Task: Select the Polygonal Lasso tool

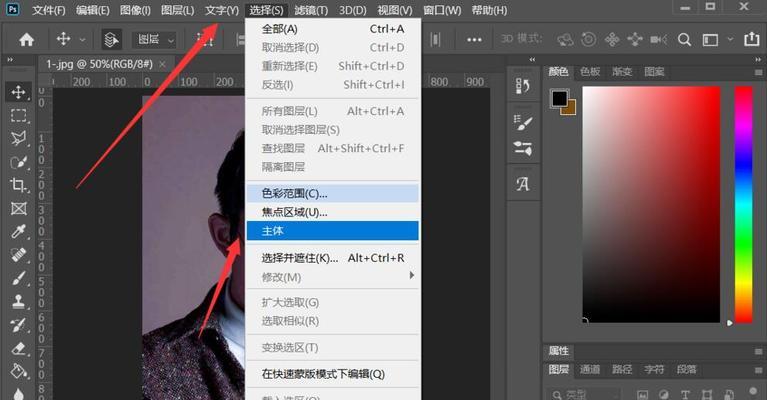Action: click(19, 139)
